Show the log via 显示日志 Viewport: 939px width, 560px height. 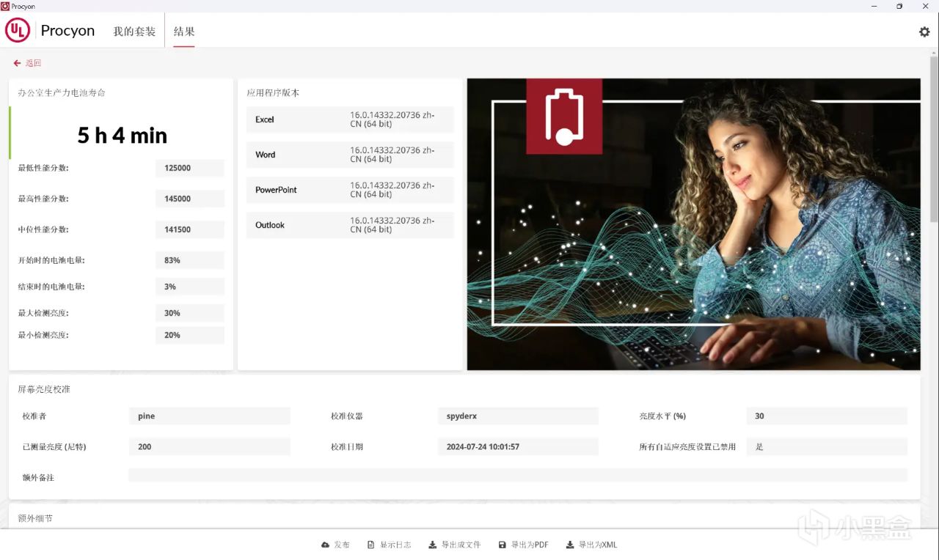click(389, 545)
